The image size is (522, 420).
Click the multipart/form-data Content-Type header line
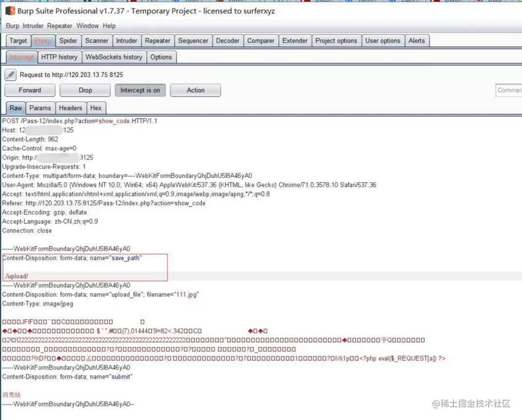point(127,176)
